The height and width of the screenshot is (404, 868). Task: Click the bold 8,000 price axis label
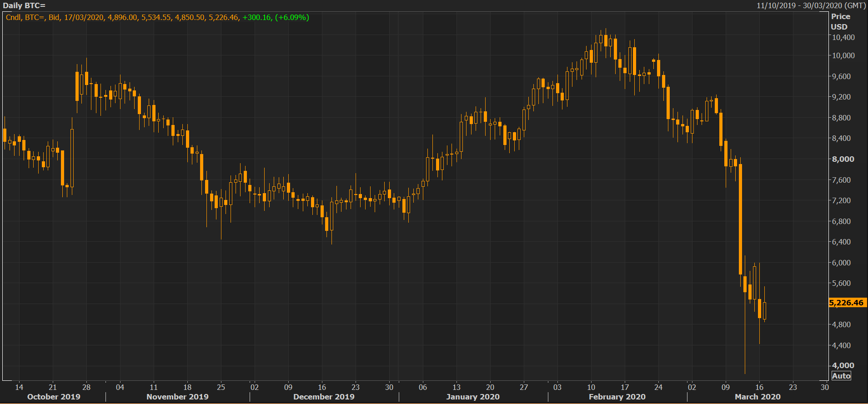pos(843,159)
